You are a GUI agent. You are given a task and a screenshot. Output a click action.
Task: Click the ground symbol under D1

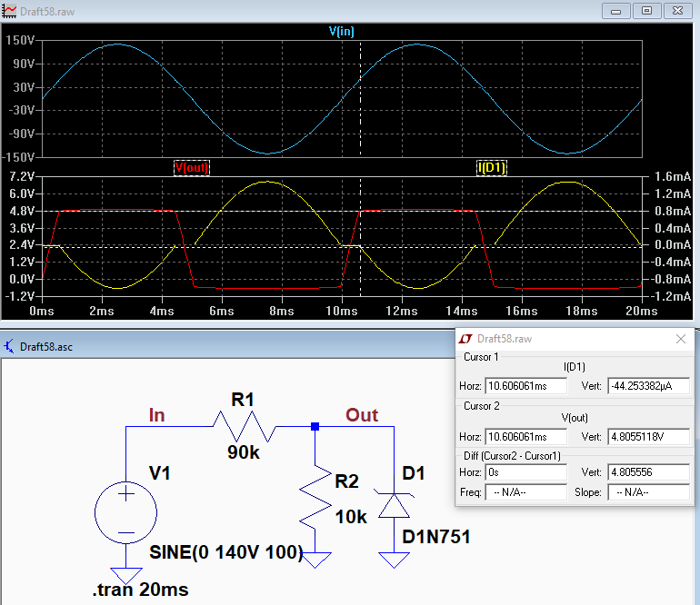[x=394, y=560]
